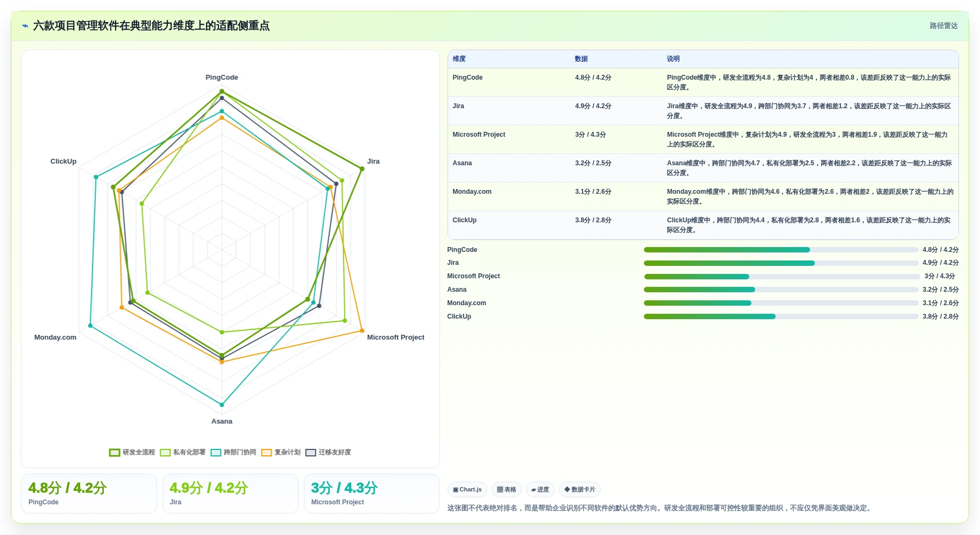
Task: Click the 数据卡片 tag
Action: 580,490
